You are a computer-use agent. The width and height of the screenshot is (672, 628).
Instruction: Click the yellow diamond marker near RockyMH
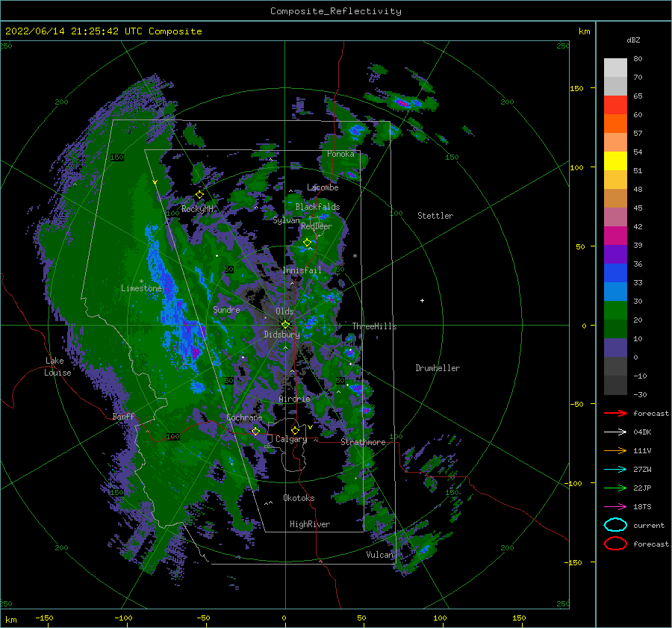199,195
